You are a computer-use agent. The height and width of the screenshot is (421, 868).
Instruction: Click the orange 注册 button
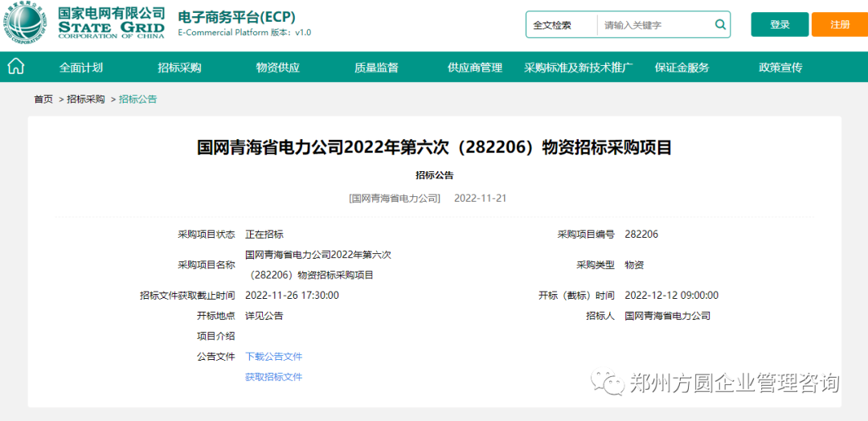click(x=840, y=24)
